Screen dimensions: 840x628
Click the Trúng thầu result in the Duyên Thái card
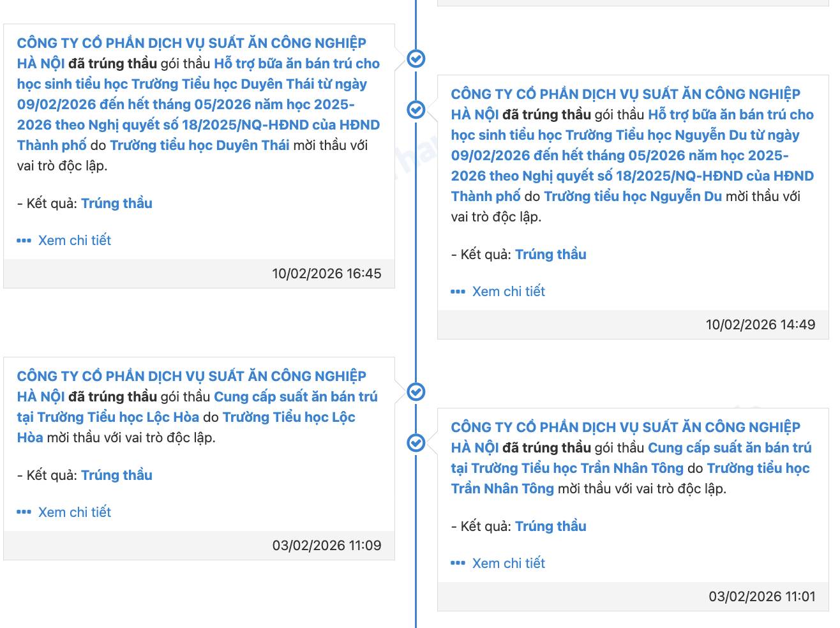pyautogui.click(x=117, y=204)
